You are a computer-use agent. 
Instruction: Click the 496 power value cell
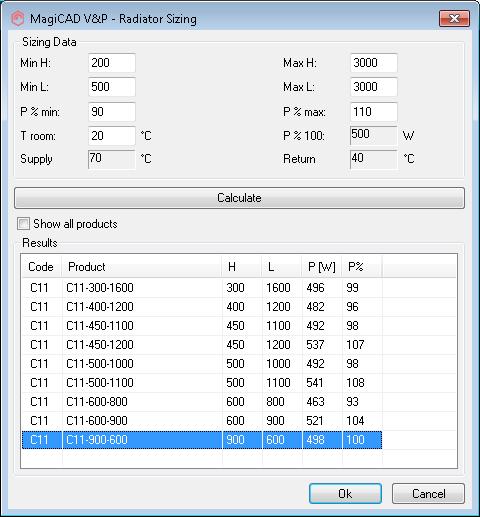coord(322,288)
